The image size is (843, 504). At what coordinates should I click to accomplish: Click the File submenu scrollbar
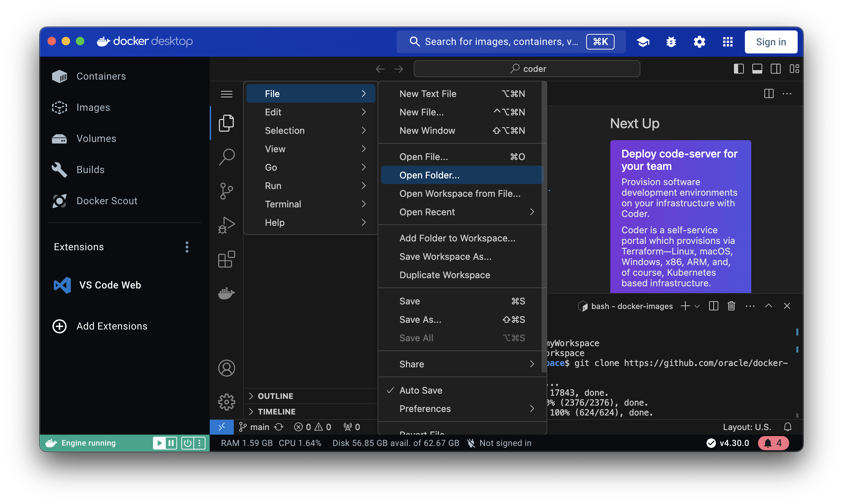(544, 227)
